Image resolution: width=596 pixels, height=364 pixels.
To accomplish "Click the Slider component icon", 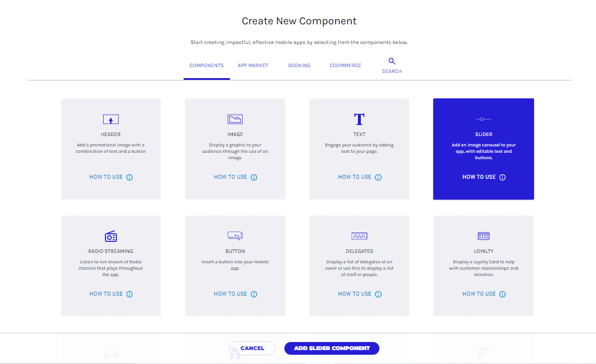I will (483, 119).
